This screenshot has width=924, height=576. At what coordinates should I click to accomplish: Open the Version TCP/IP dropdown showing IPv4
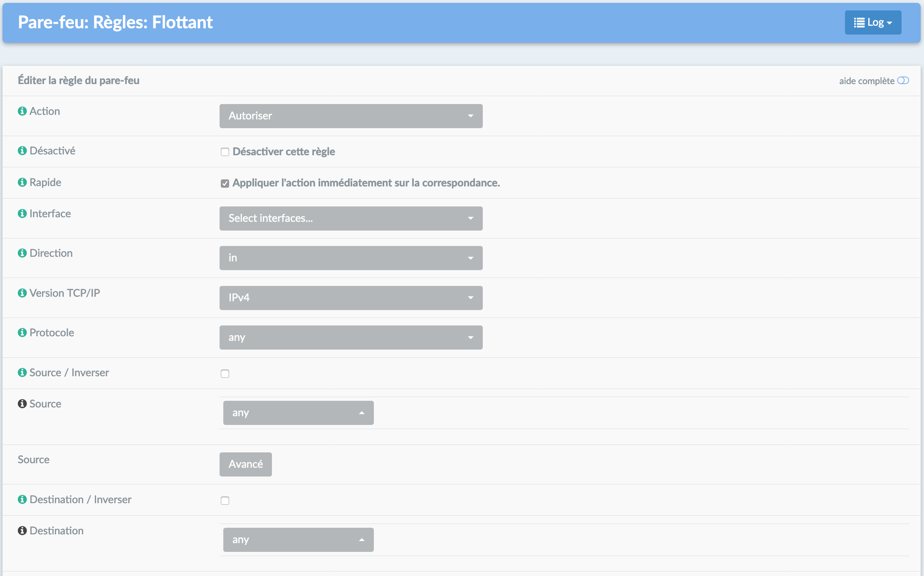tap(351, 298)
